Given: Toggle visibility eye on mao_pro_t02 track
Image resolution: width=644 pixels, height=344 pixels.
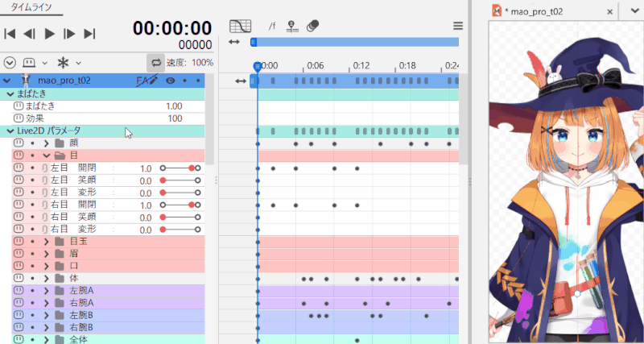Looking at the screenshot, I should point(170,81).
